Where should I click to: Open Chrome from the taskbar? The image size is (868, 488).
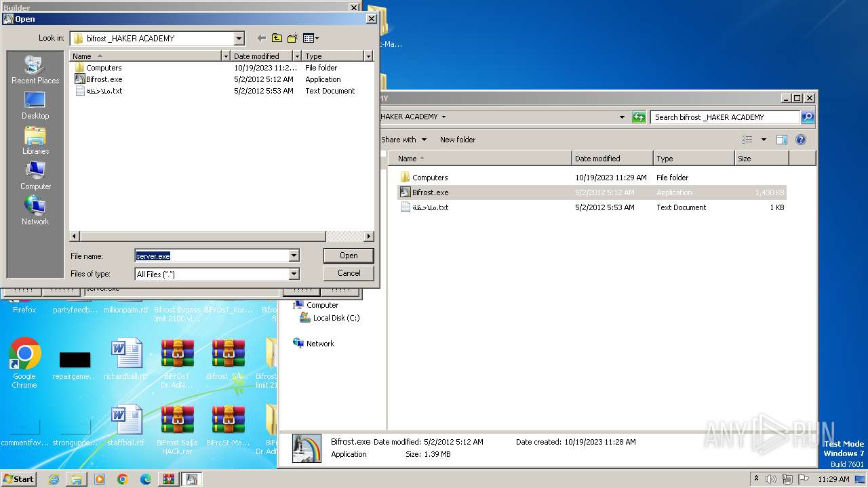coord(123,479)
